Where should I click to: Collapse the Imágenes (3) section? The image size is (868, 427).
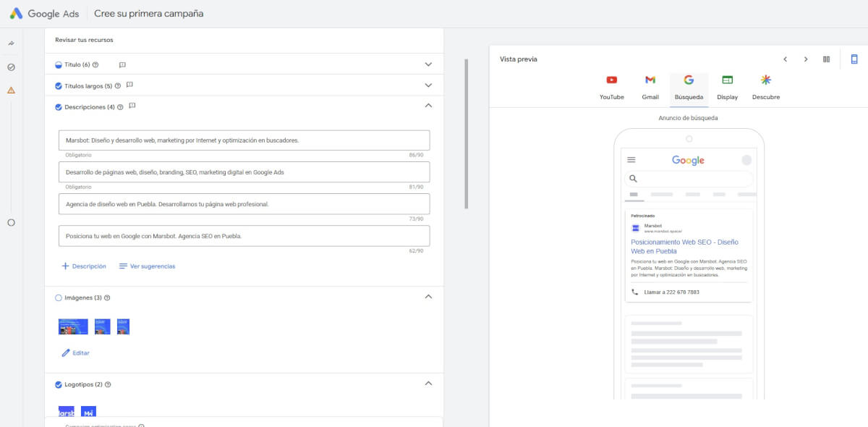pyautogui.click(x=428, y=297)
